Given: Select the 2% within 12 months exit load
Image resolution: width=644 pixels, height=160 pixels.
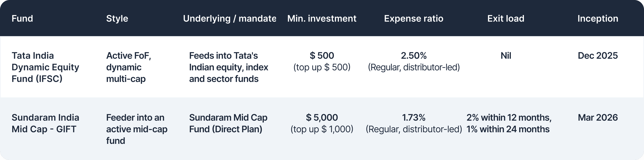Looking at the screenshot, I should point(509,117).
